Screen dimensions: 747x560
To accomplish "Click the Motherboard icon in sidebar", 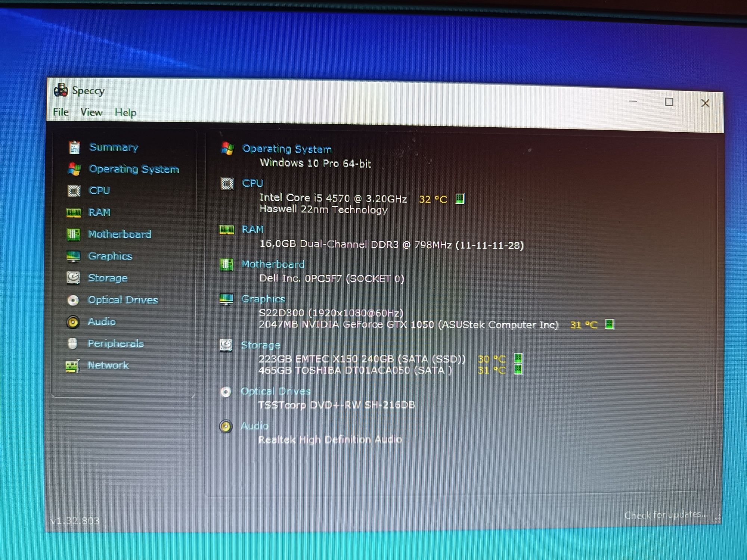I will click(73, 234).
